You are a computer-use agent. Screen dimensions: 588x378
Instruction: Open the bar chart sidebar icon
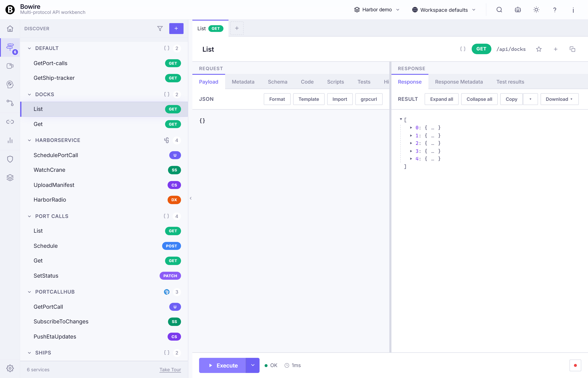point(10,140)
